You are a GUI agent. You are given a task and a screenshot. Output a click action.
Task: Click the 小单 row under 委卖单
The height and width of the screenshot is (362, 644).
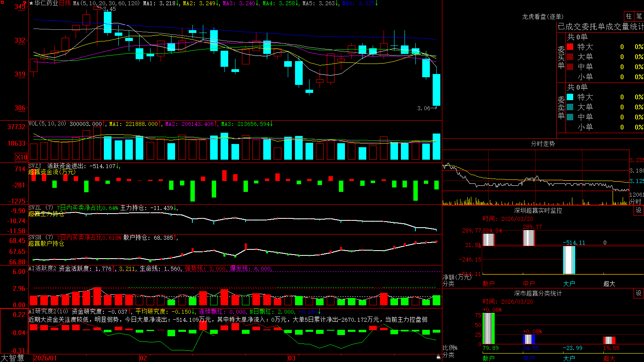[x=605, y=127]
